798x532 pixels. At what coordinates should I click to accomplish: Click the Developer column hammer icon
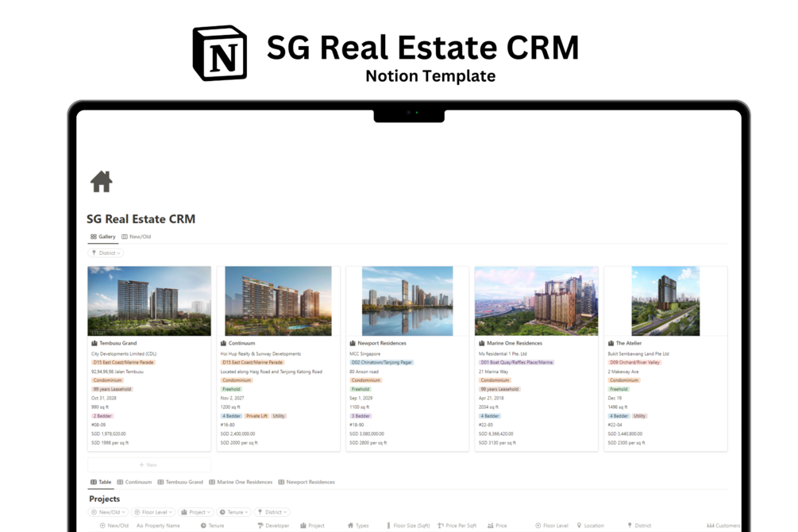(260, 526)
